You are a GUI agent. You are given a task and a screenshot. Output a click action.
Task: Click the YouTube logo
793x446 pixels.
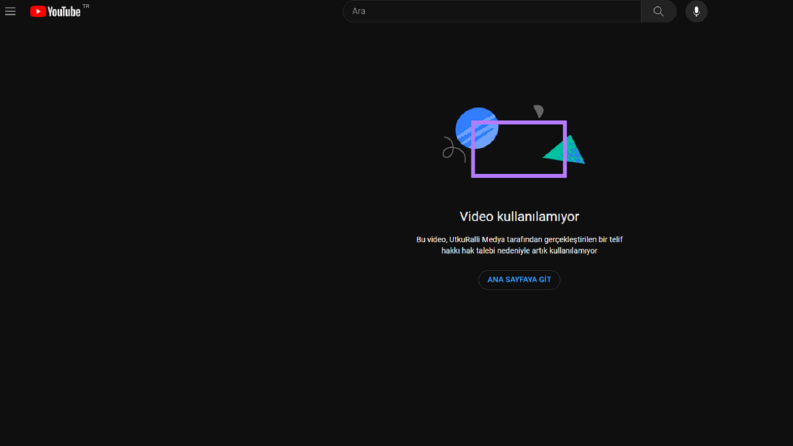tap(56, 11)
